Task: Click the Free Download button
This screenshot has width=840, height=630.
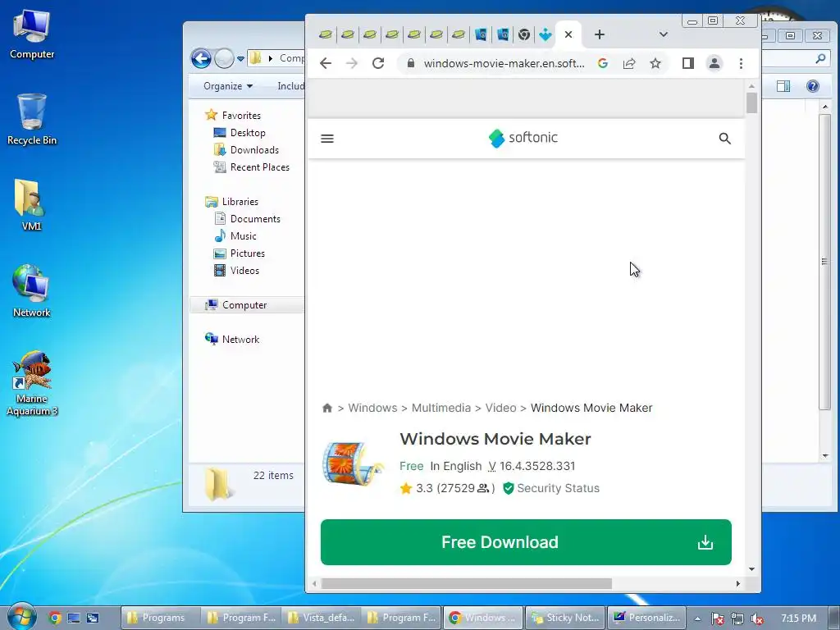Action: (x=526, y=542)
